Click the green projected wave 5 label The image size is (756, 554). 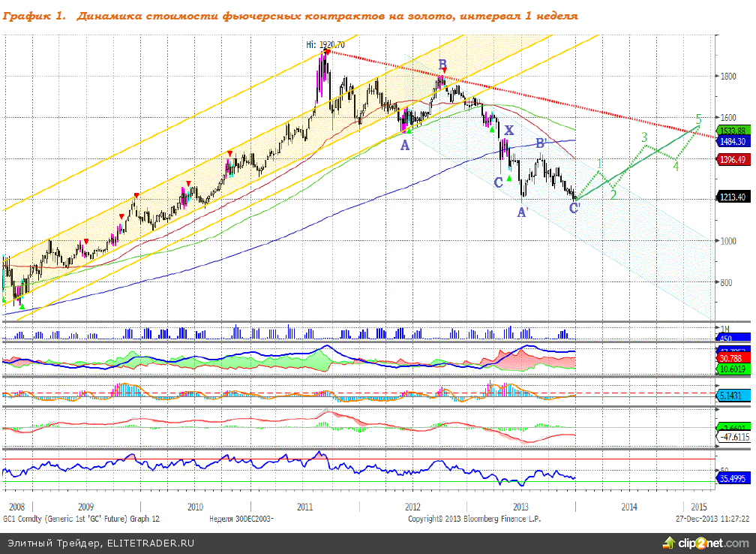click(698, 119)
